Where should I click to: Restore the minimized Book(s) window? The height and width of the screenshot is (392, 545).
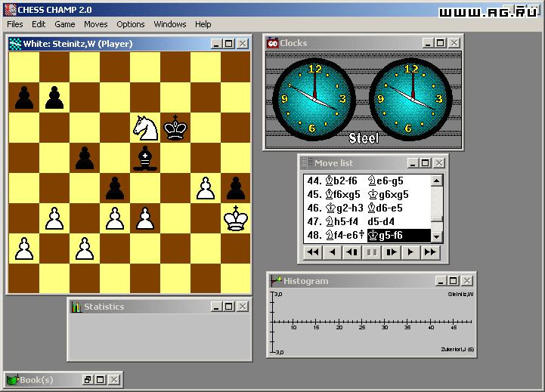87,379
